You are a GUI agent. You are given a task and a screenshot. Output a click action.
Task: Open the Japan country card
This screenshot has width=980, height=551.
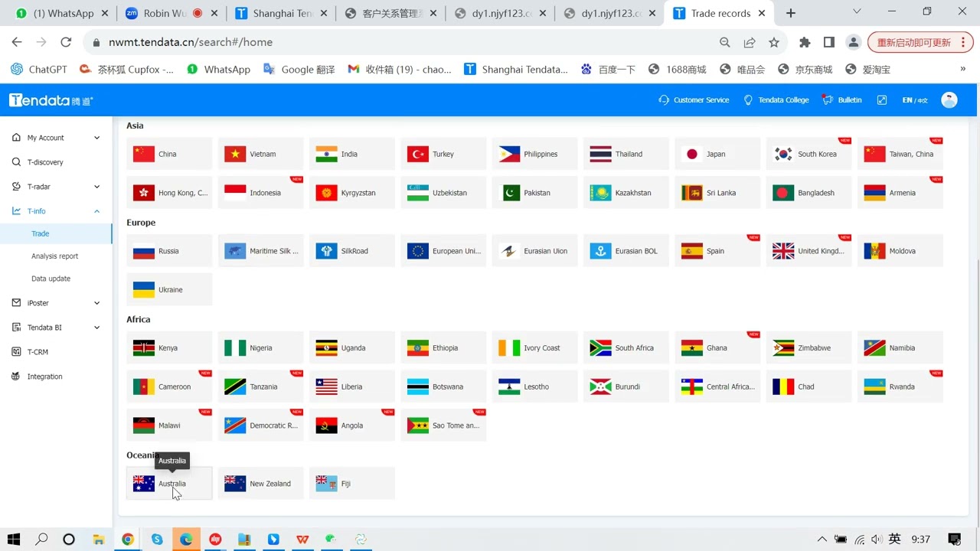click(x=717, y=154)
